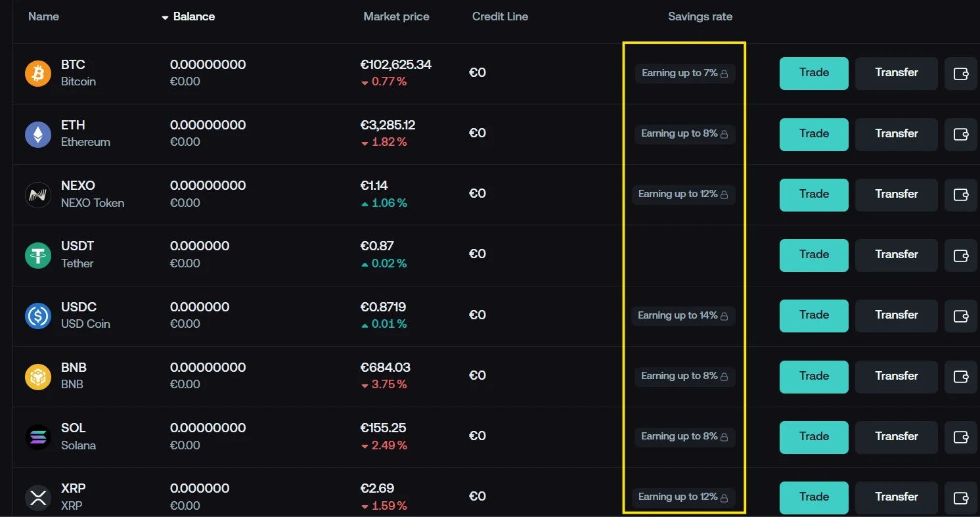Click XRP price €2.69
Image resolution: width=980 pixels, height=517 pixels.
click(377, 488)
